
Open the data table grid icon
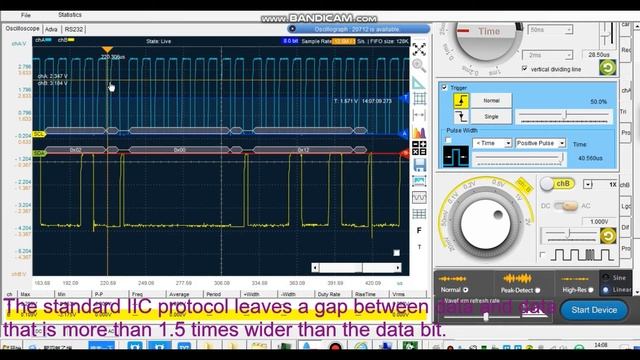[x=419, y=214]
